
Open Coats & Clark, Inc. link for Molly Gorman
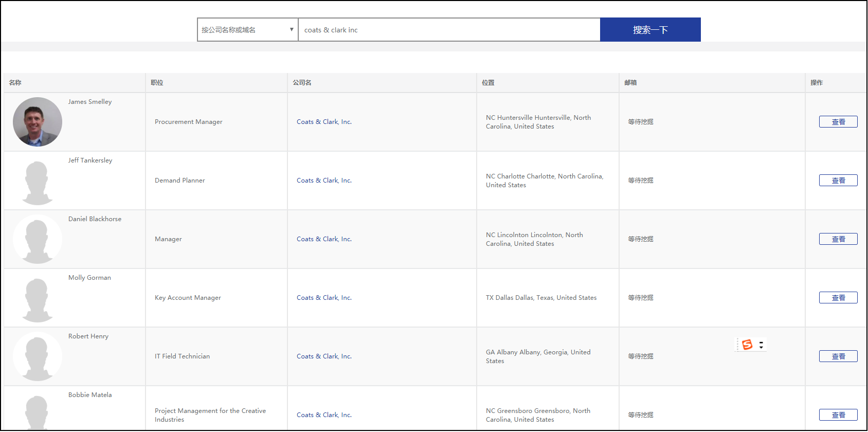(324, 298)
